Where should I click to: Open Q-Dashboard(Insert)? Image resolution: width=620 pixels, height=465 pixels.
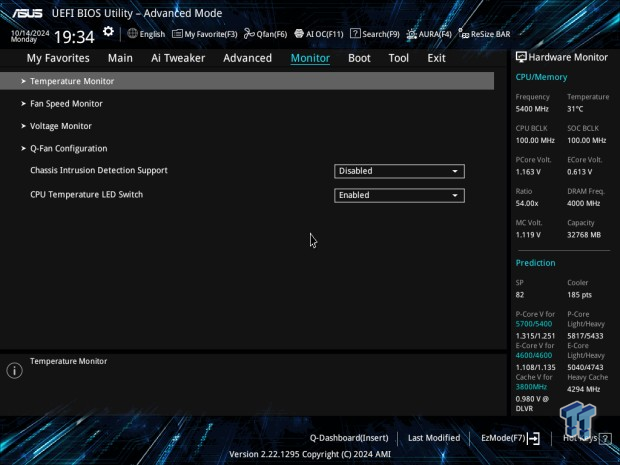pos(348,438)
